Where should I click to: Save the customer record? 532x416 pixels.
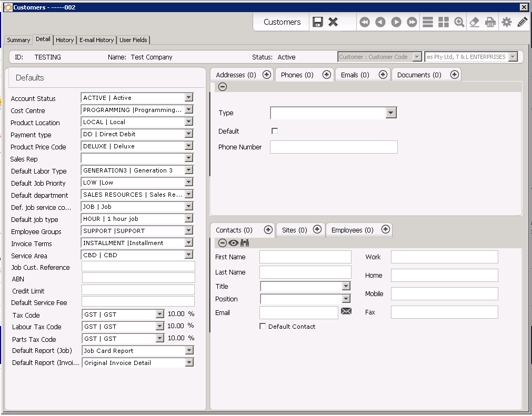(x=318, y=23)
